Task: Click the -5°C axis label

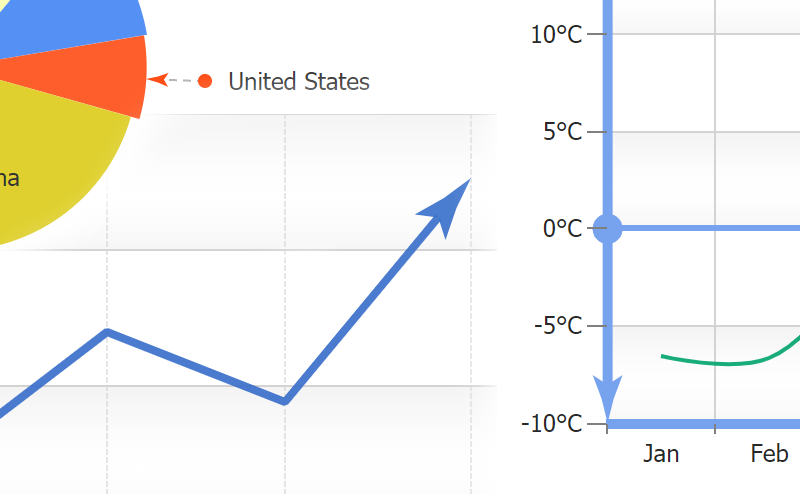Action: (x=558, y=325)
